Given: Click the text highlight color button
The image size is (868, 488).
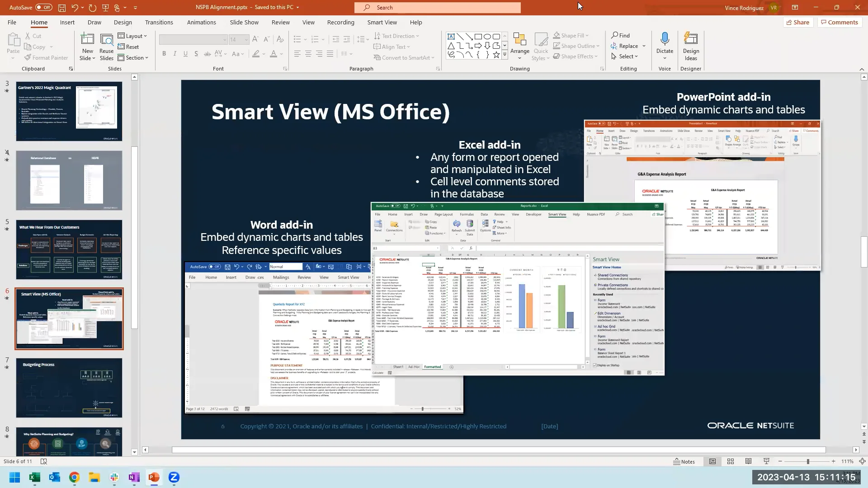Looking at the screenshot, I should (x=256, y=54).
